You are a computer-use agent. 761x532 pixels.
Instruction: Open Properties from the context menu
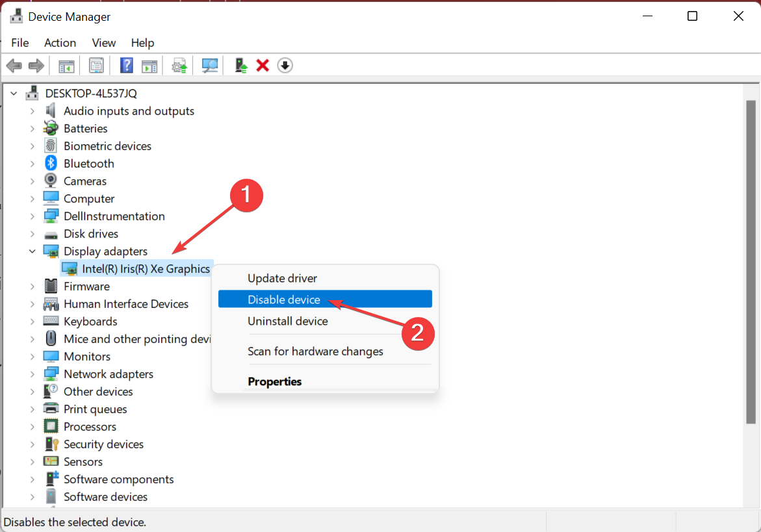click(325, 382)
